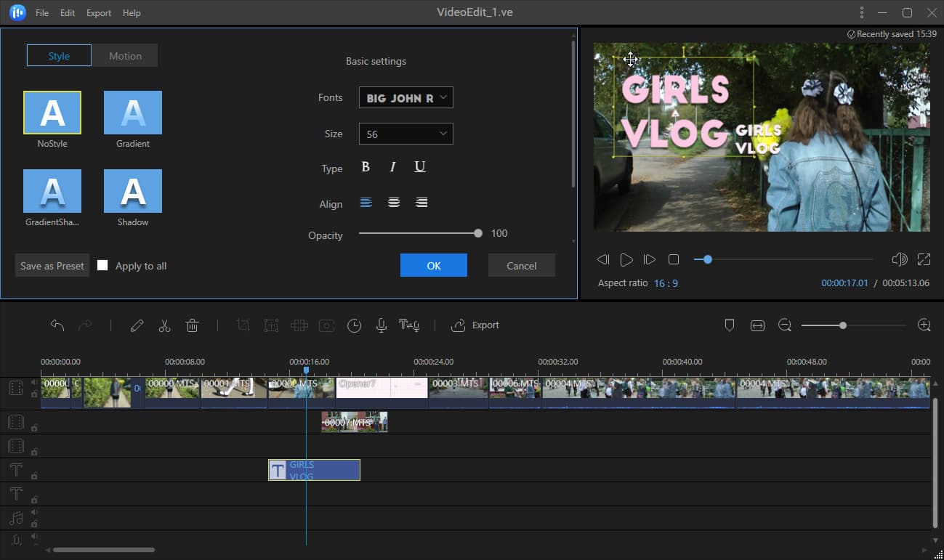Switch to the Motion tab
The height and width of the screenshot is (560, 944).
pos(125,56)
